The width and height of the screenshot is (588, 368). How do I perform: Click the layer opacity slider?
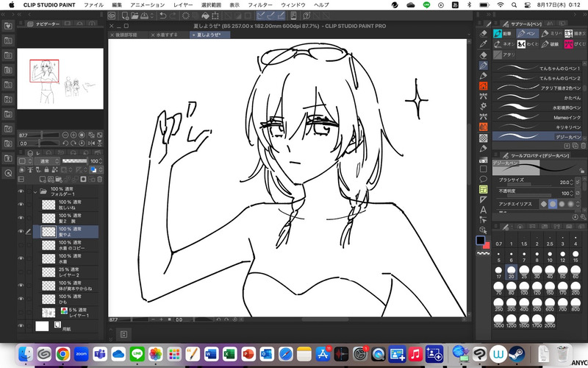coord(74,161)
